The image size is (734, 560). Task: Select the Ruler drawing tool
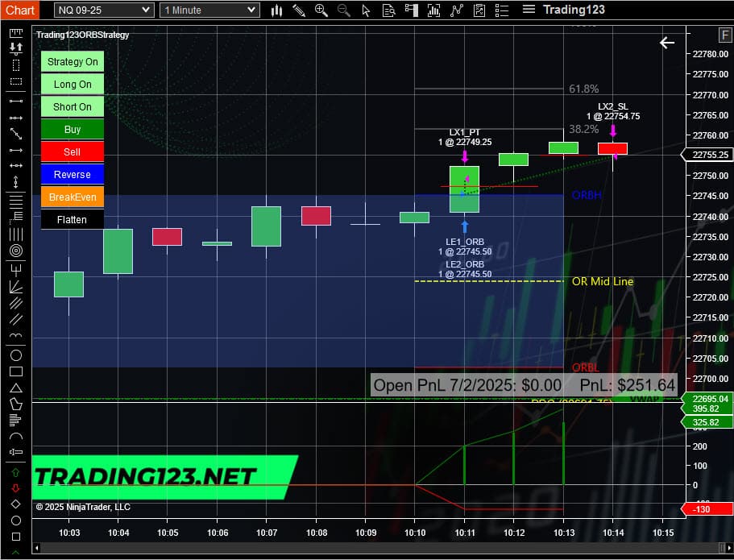(x=16, y=32)
